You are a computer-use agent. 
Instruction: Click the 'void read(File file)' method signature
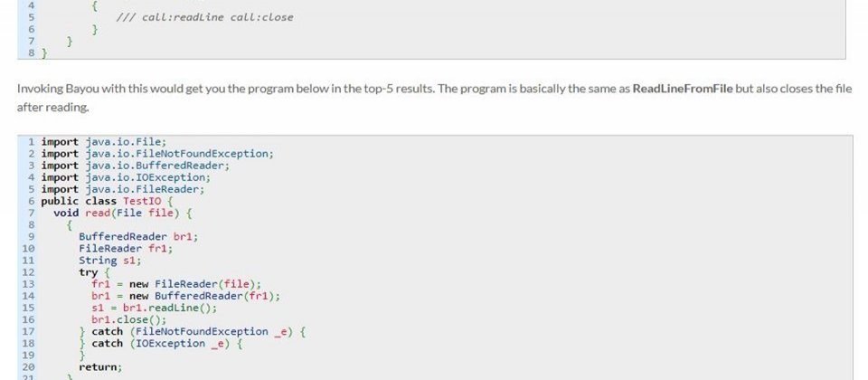pyautogui.click(x=122, y=213)
